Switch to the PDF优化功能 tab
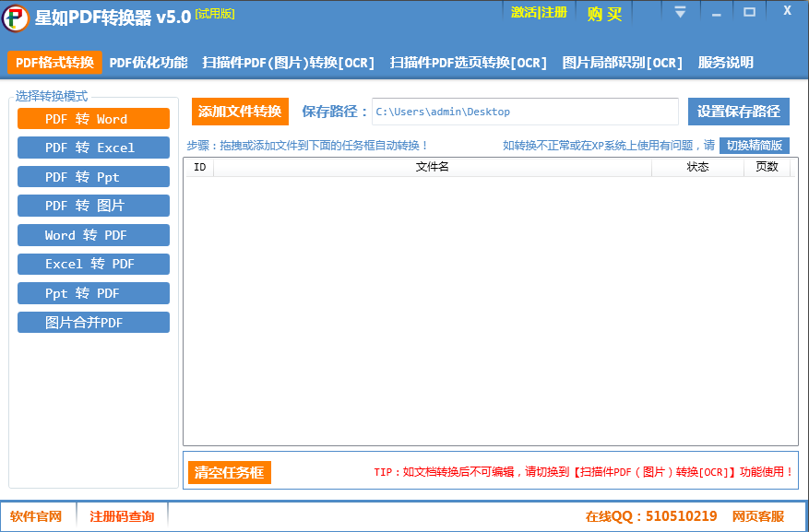 148,63
